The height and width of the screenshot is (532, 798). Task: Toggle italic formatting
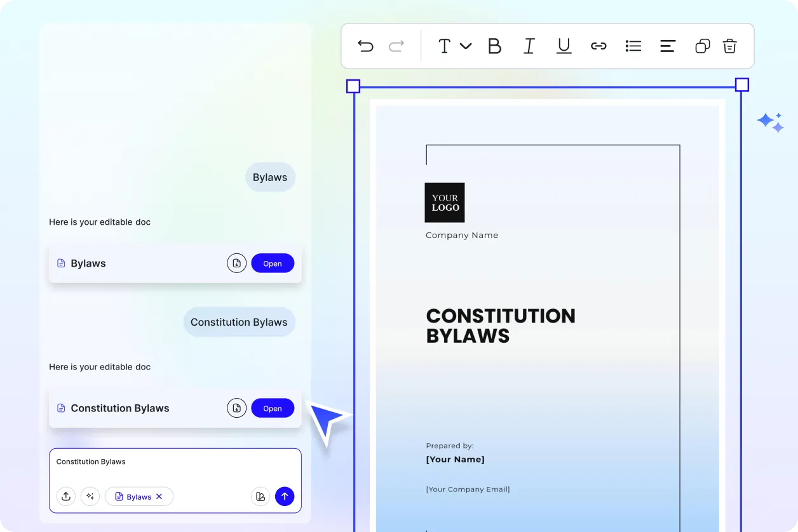click(529, 46)
